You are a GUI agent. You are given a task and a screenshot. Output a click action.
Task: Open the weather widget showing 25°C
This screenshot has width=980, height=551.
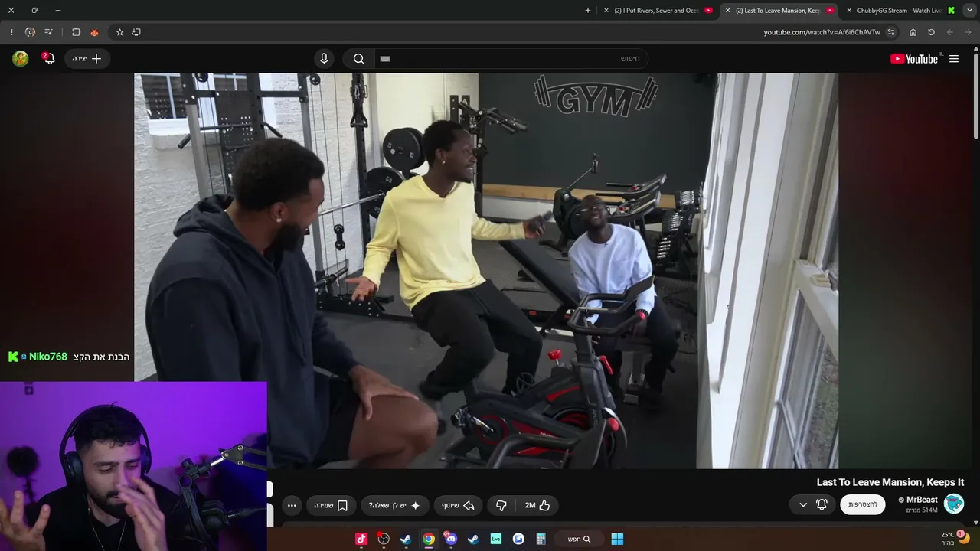pyautogui.click(x=955, y=539)
